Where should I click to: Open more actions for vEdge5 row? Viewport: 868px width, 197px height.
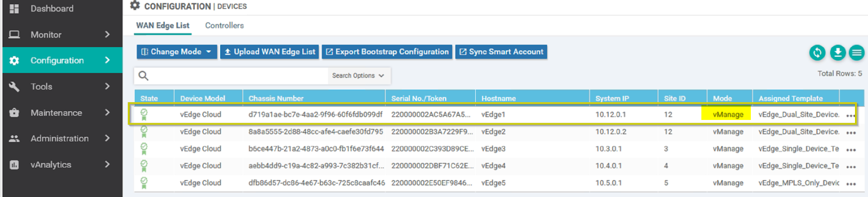click(x=851, y=184)
